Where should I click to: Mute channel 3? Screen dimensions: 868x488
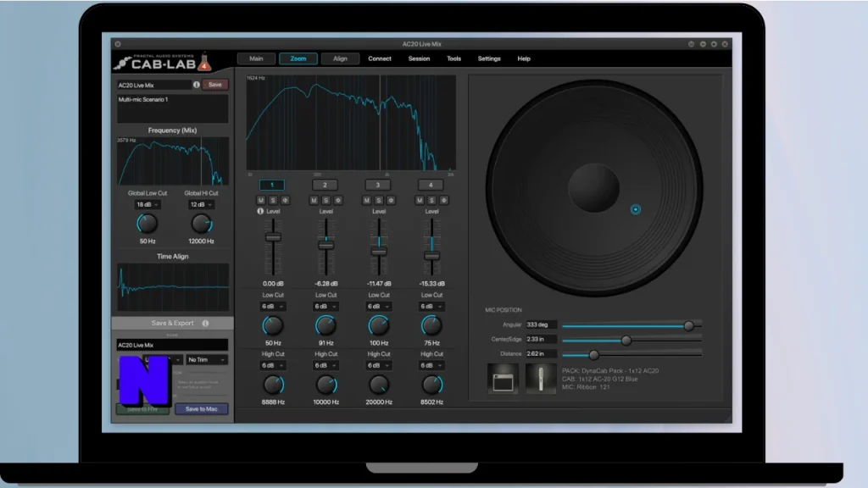point(366,200)
